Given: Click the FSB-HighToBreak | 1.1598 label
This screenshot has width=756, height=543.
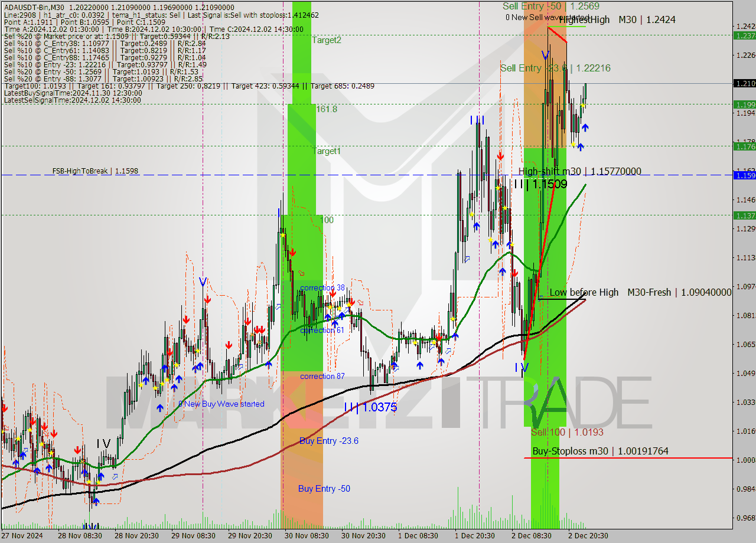Looking at the screenshot, I should click(x=95, y=171).
